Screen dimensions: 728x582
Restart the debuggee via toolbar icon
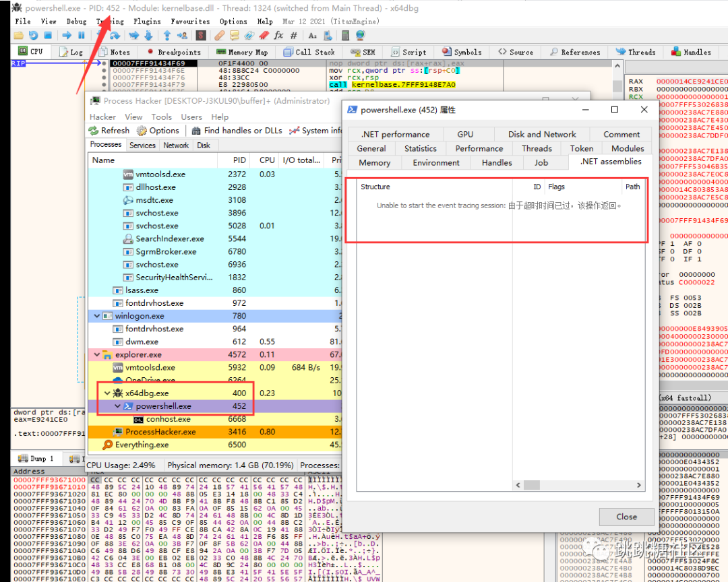coord(34,35)
